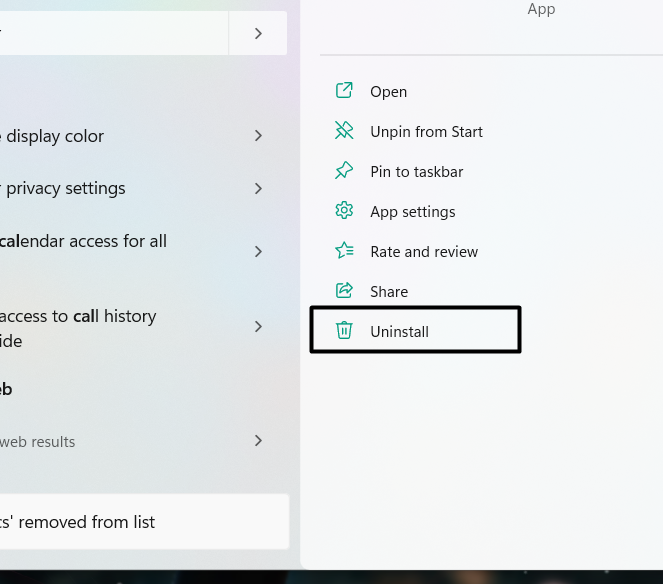Expand the chevron next to 'web results'
Viewport: 663px width, 584px height.
258,441
